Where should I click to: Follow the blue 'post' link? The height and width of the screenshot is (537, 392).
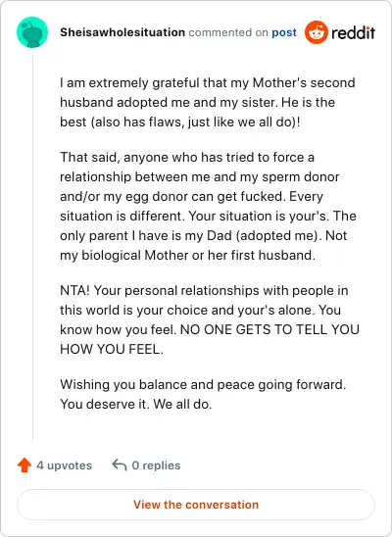click(x=284, y=32)
